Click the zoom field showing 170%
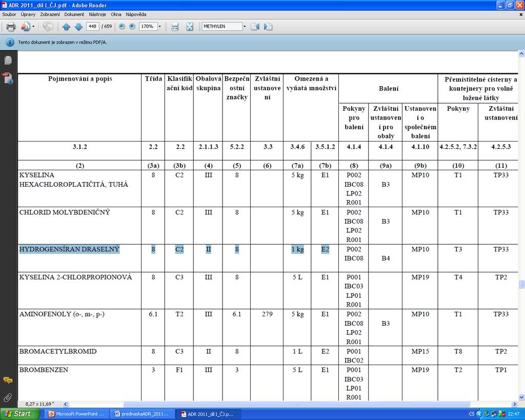525x420 pixels. (x=148, y=26)
